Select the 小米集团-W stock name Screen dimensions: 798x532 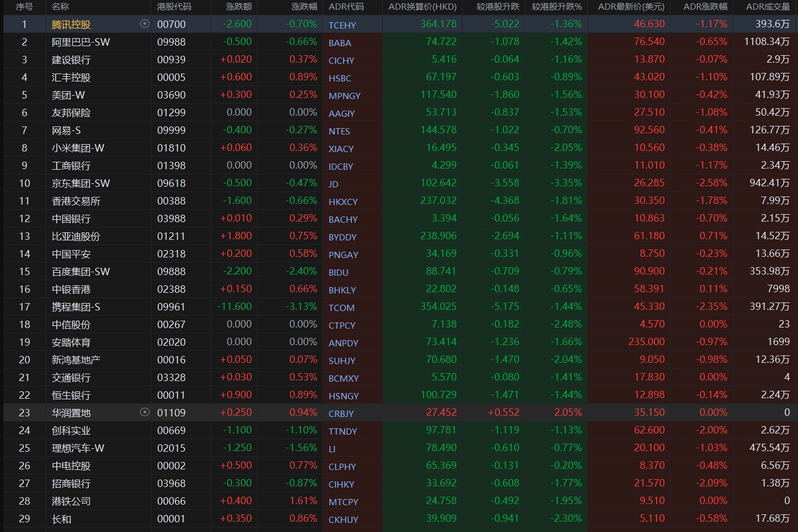[78, 148]
